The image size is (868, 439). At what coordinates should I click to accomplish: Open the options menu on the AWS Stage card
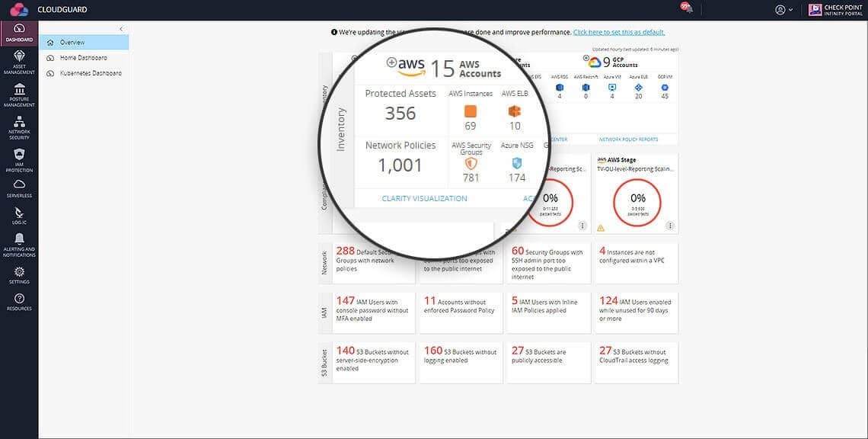click(x=670, y=226)
